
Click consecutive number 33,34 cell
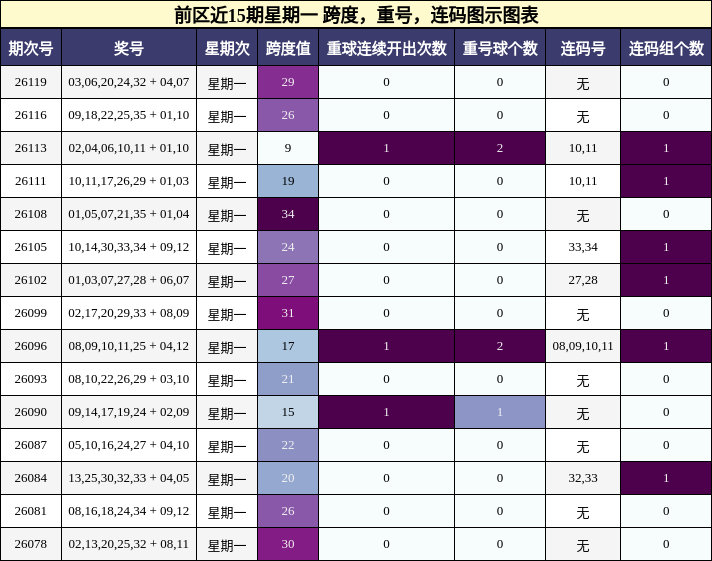[x=583, y=247]
